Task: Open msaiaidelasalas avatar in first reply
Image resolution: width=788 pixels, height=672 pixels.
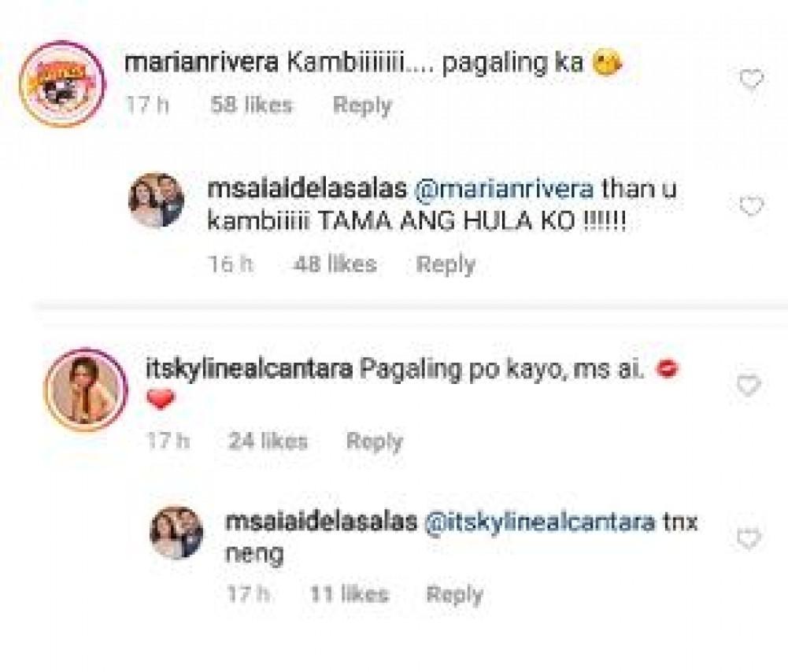Action: click(157, 200)
